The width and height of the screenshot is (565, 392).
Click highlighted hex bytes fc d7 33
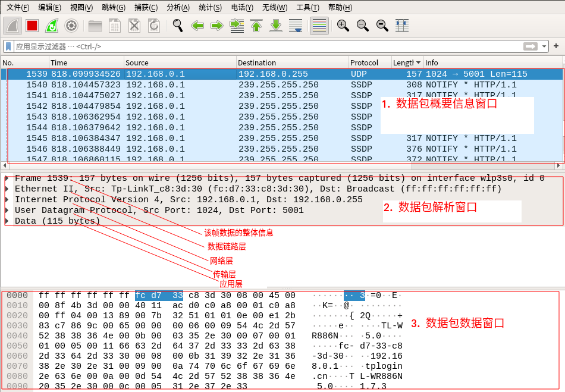[159, 296]
